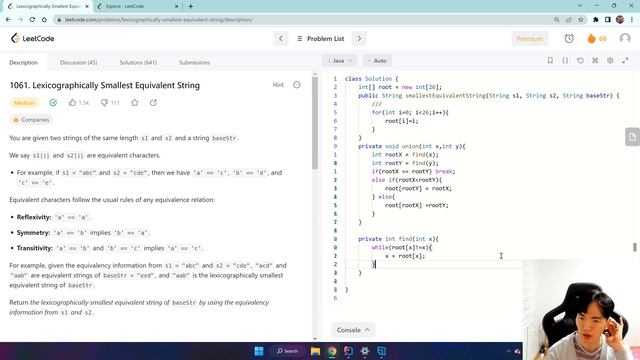Toggle fullscreen editor icon
The width and height of the screenshot is (640, 360).
tap(625, 60)
